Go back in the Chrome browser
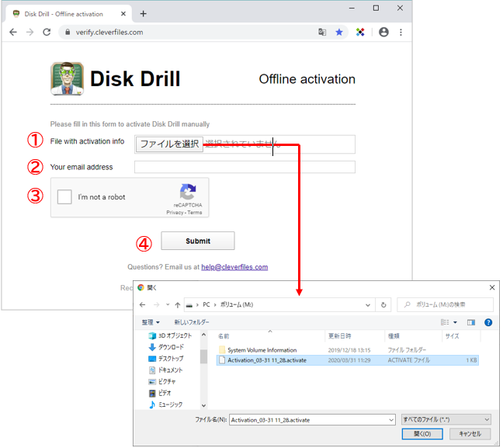503x448 pixels. [13, 32]
